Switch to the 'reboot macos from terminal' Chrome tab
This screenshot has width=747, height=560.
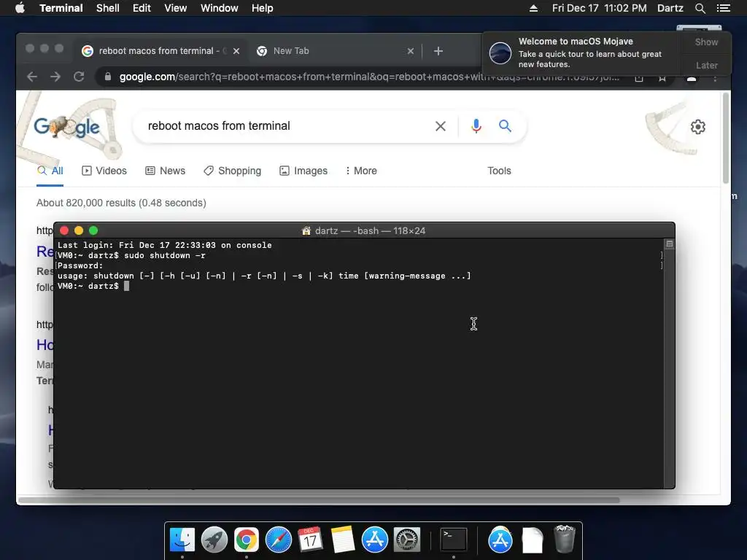click(x=156, y=51)
